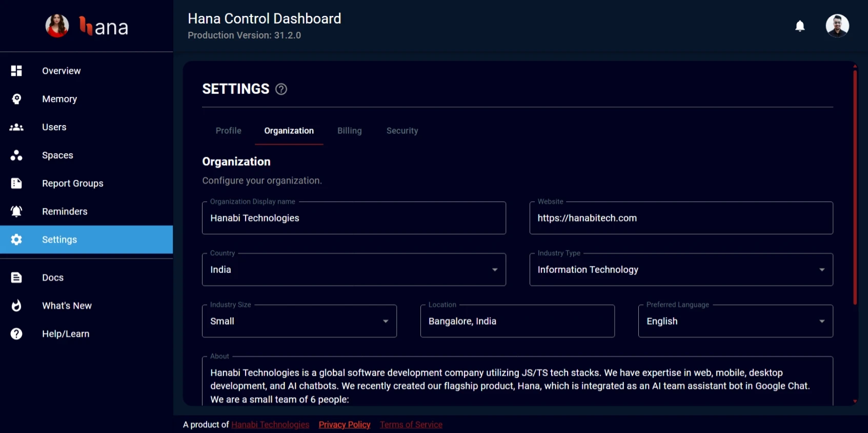Viewport: 868px width, 433px height.
Task: Click the Hana logo in sidebar
Action: coord(103,26)
